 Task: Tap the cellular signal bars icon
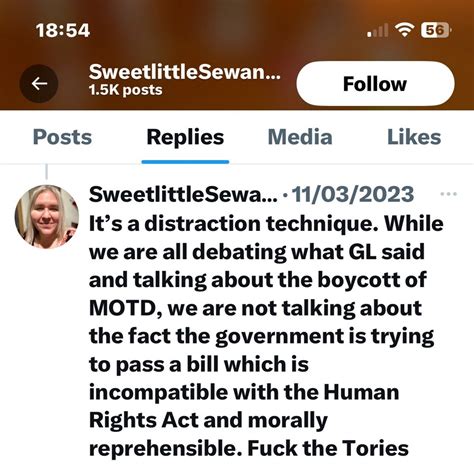click(x=377, y=31)
